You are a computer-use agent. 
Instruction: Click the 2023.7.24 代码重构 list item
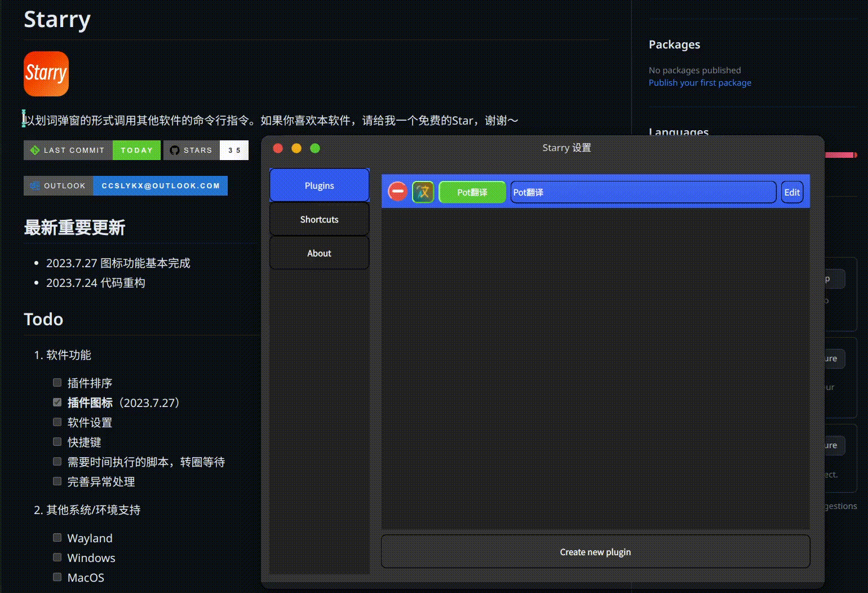tap(96, 283)
